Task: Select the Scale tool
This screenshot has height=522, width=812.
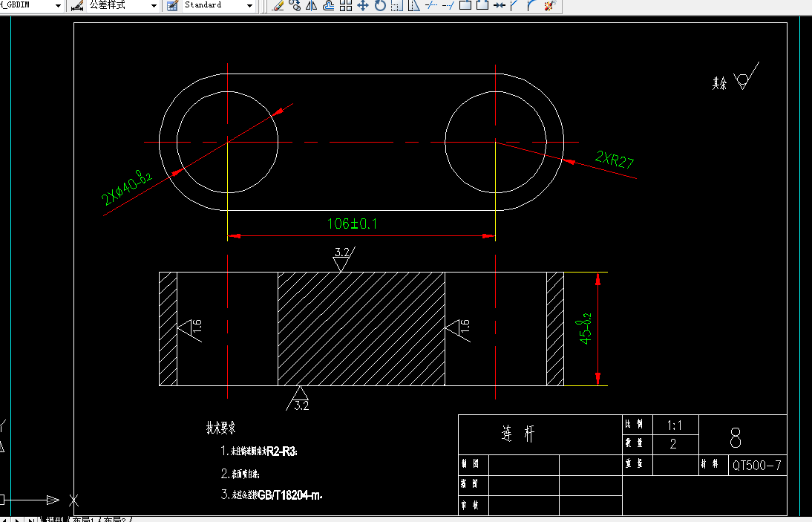Action: (396, 6)
